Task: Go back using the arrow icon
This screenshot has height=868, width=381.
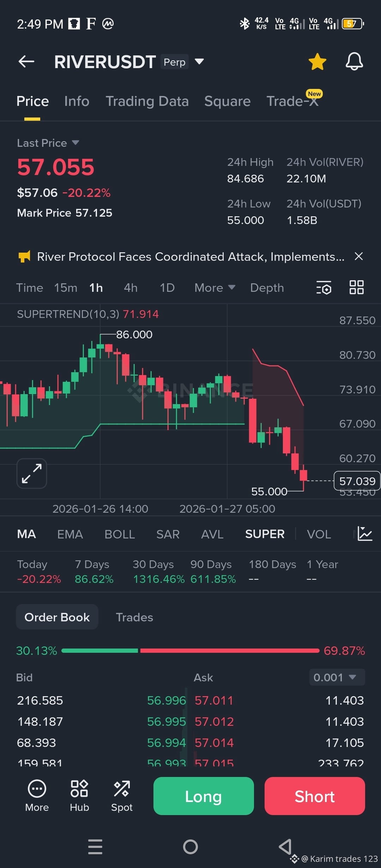Action: [x=26, y=61]
